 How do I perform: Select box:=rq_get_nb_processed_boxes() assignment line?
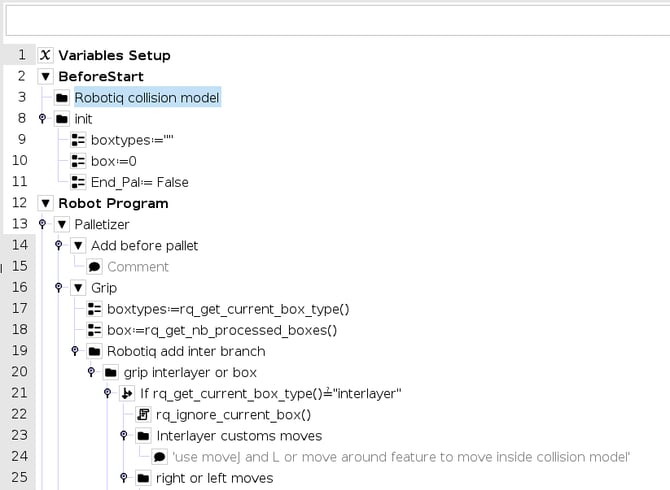point(221,330)
